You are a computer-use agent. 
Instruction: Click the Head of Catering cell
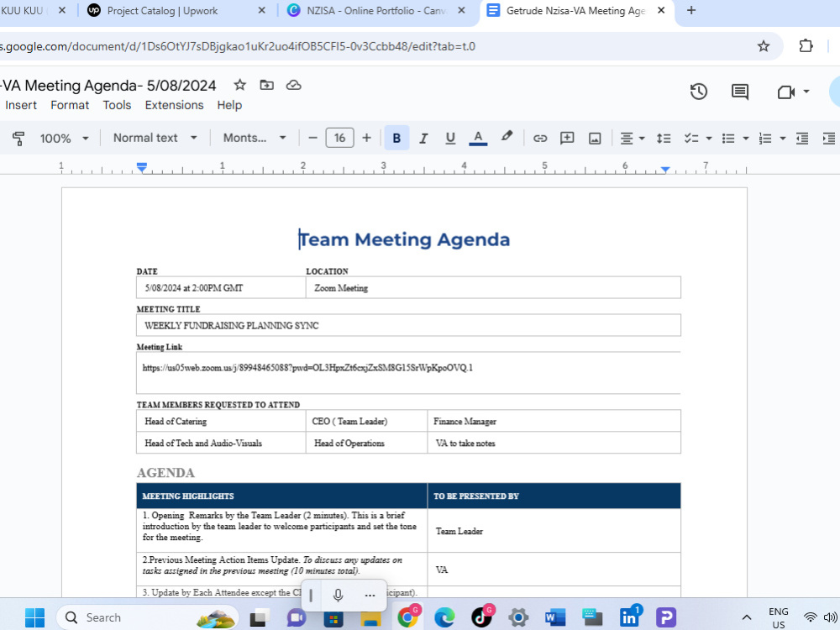point(221,421)
